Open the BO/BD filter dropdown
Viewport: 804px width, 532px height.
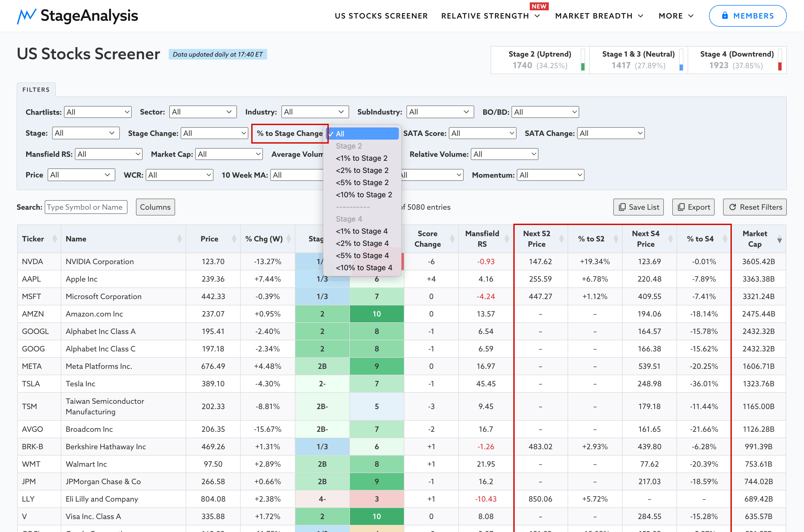point(545,112)
